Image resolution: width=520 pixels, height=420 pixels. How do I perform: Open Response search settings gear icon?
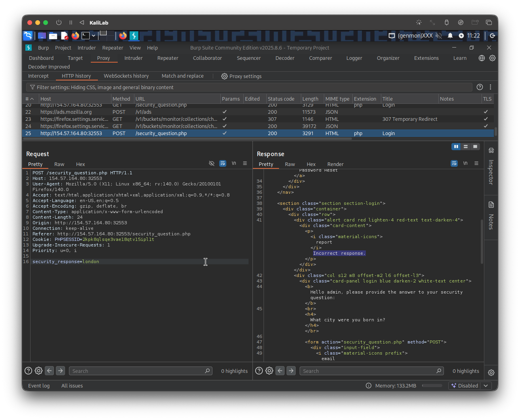tap(269, 371)
